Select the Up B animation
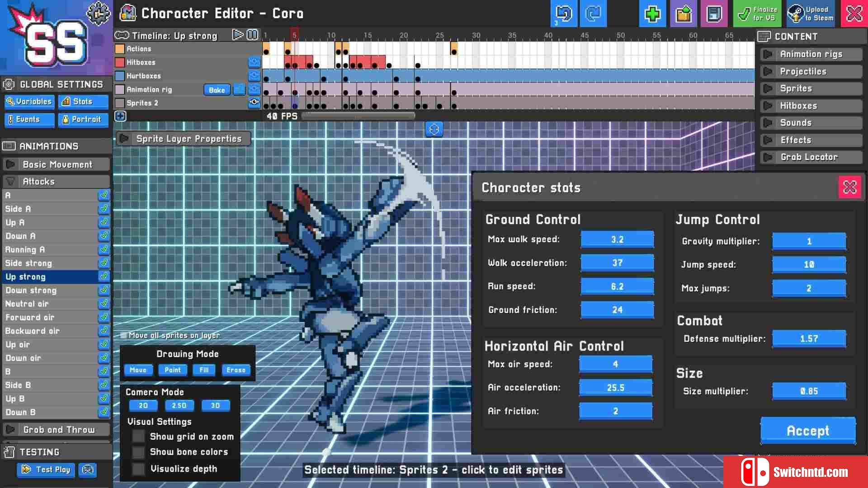The width and height of the screenshot is (868, 488). point(50,399)
